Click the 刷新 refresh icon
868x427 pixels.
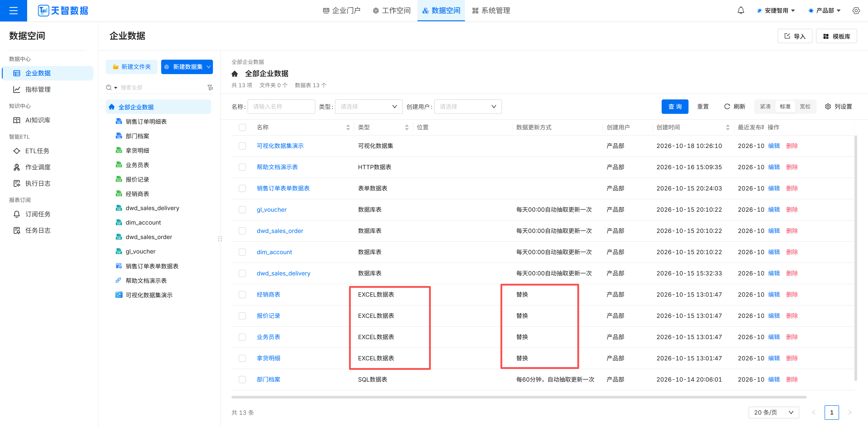point(727,106)
